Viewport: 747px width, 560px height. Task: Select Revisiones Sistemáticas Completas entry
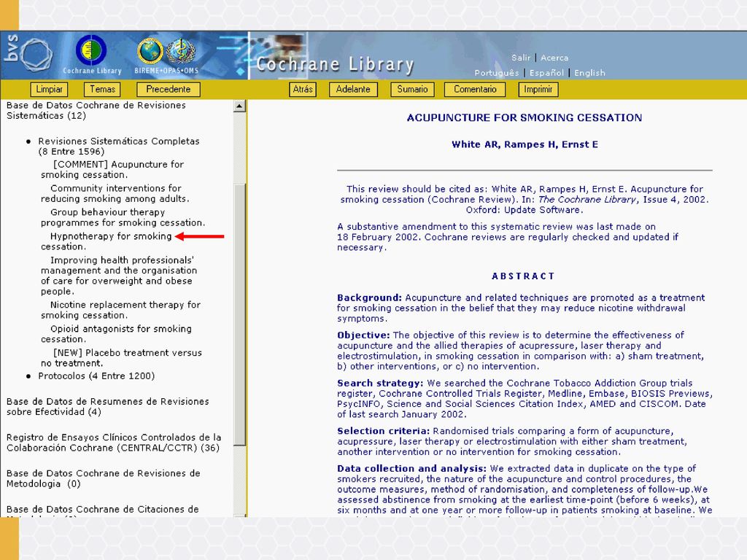coord(119,146)
